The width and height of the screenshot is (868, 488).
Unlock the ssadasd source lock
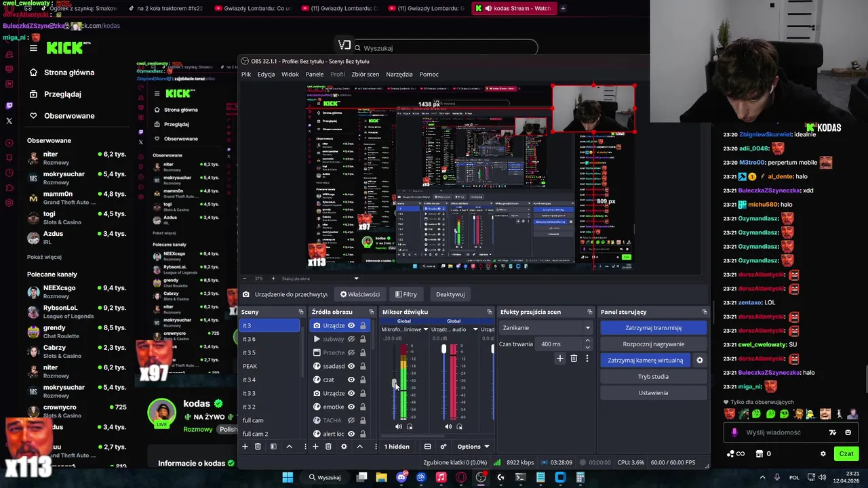click(363, 366)
